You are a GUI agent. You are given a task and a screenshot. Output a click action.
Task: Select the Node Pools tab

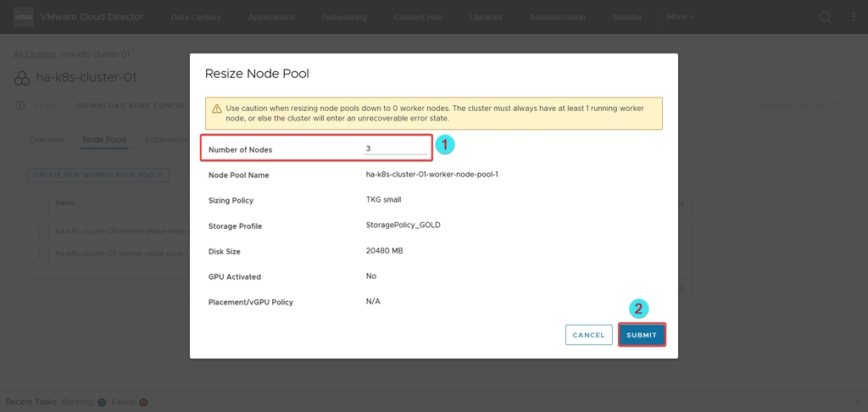[105, 139]
